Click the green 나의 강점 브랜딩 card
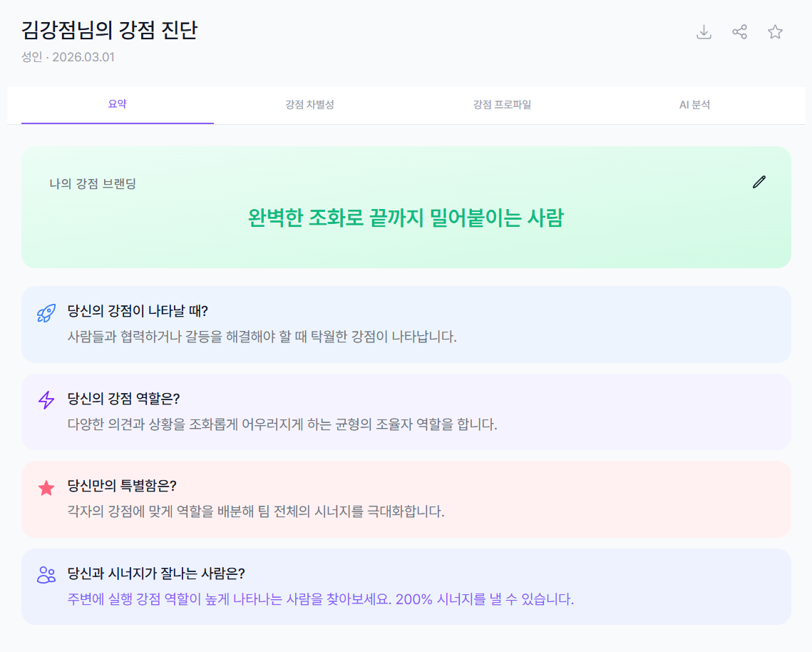Viewport: 812px width, 652px height. point(406,207)
